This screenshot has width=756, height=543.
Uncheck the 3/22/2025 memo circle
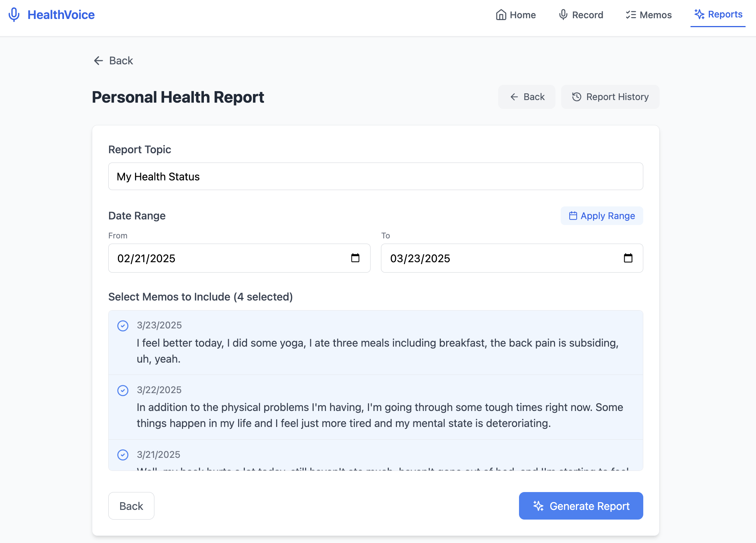tap(123, 391)
